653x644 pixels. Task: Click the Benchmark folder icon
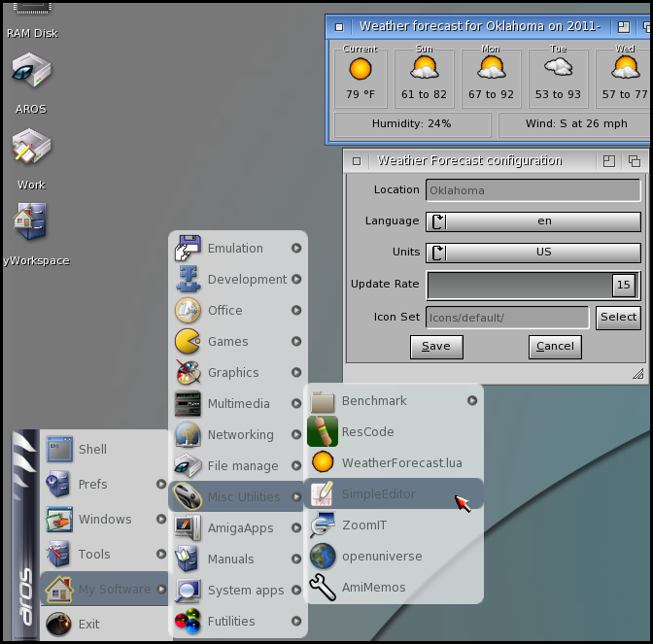click(x=323, y=402)
